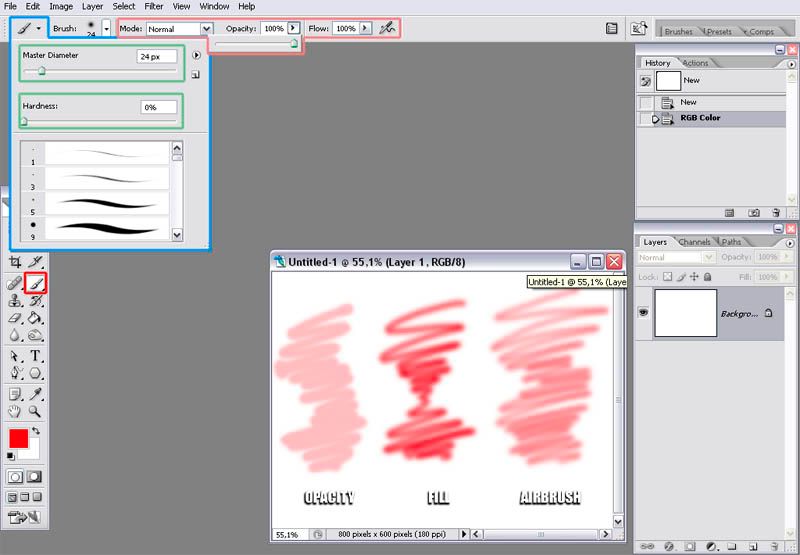Viewport: 800px width, 555px height.
Task: Open the Brush preset picker arrow
Action: point(106,29)
